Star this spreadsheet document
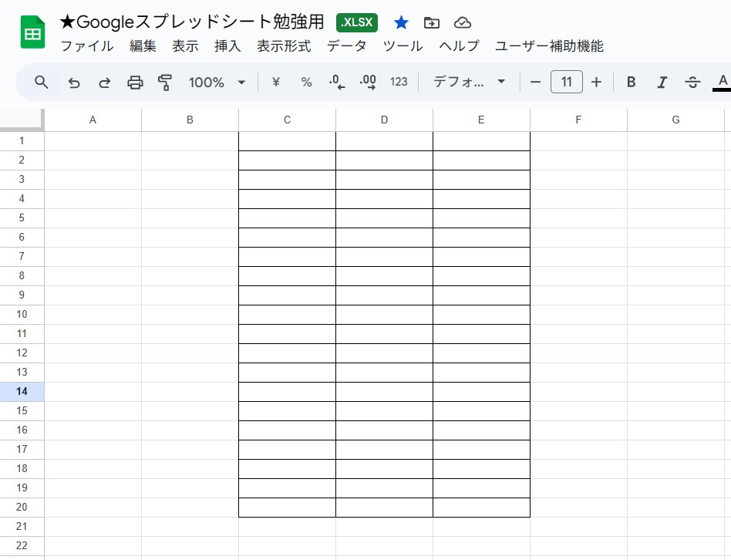 pos(401,22)
